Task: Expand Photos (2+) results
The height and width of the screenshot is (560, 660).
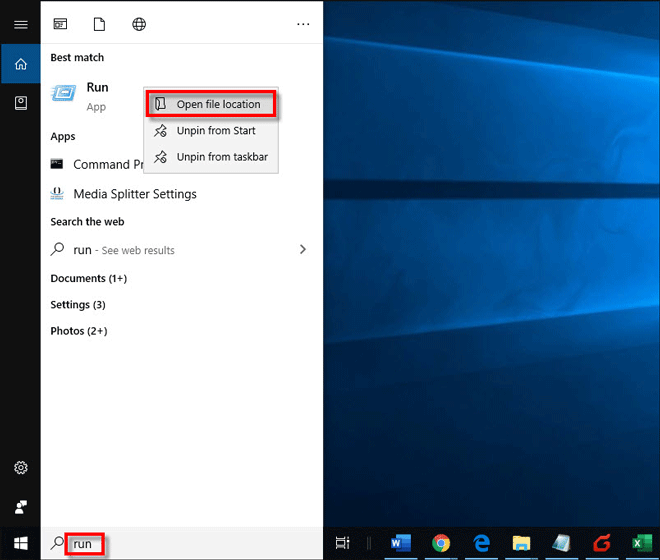Action: pyautogui.click(x=79, y=331)
